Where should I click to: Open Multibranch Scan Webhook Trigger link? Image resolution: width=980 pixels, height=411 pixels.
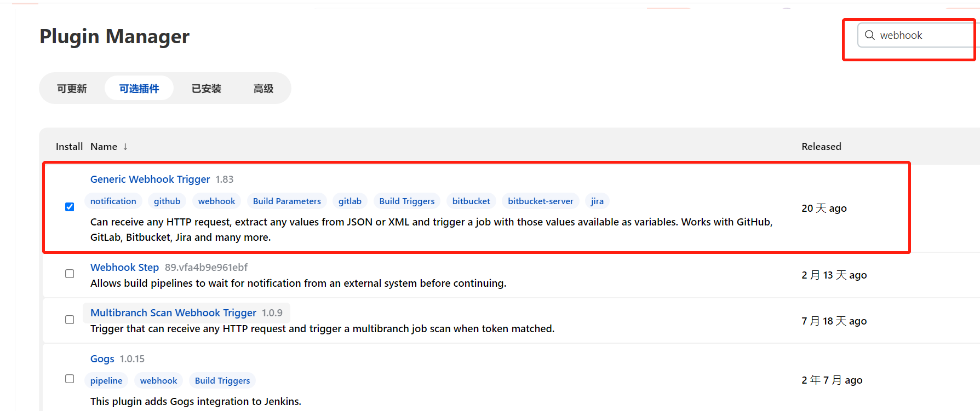click(173, 313)
